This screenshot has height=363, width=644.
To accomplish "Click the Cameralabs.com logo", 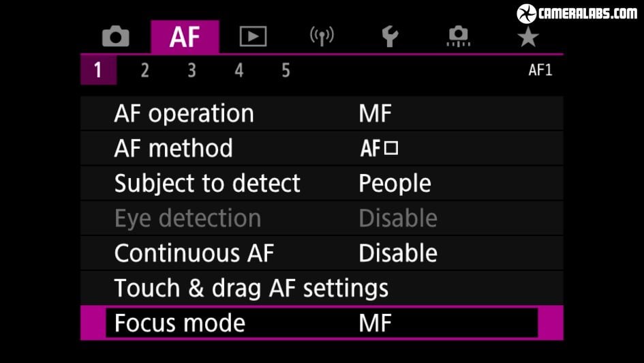I will 577,14.
